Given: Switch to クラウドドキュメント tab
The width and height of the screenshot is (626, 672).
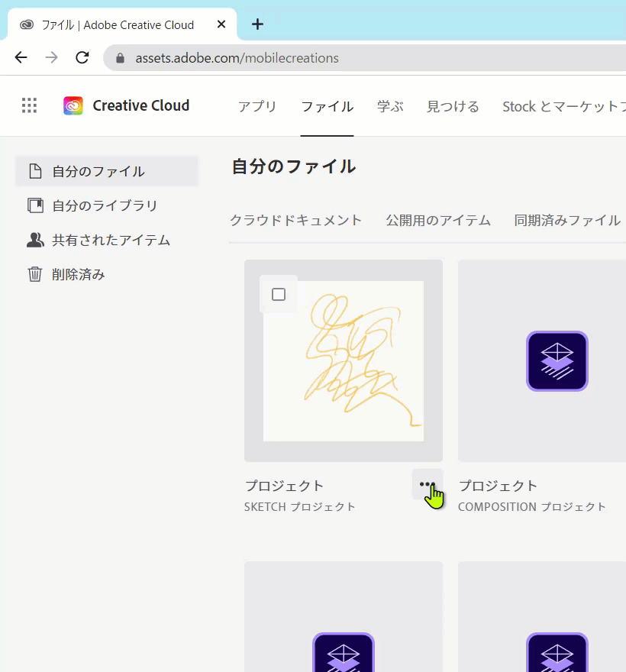Looking at the screenshot, I should pyautogui.click(x=296, y=220).
